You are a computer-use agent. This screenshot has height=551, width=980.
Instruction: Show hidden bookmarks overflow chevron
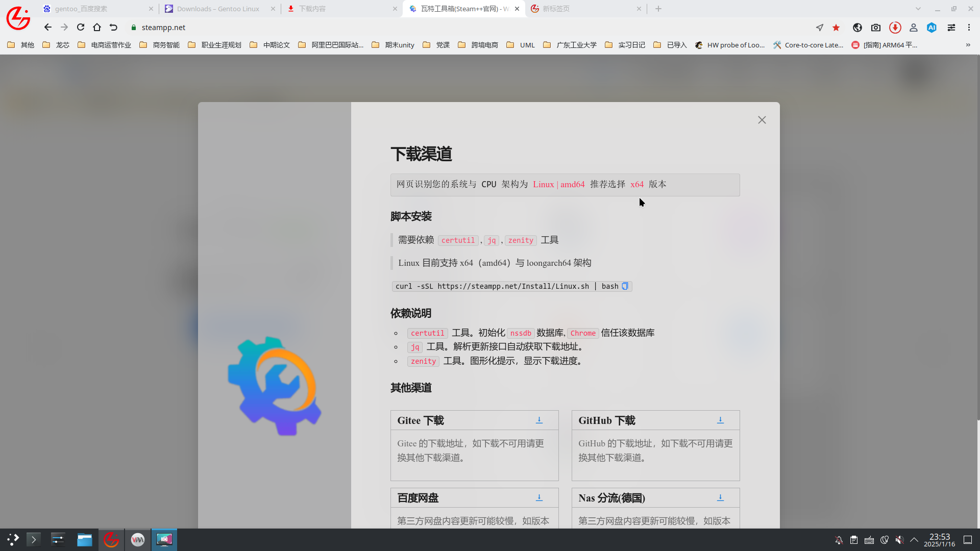[968, 45]
